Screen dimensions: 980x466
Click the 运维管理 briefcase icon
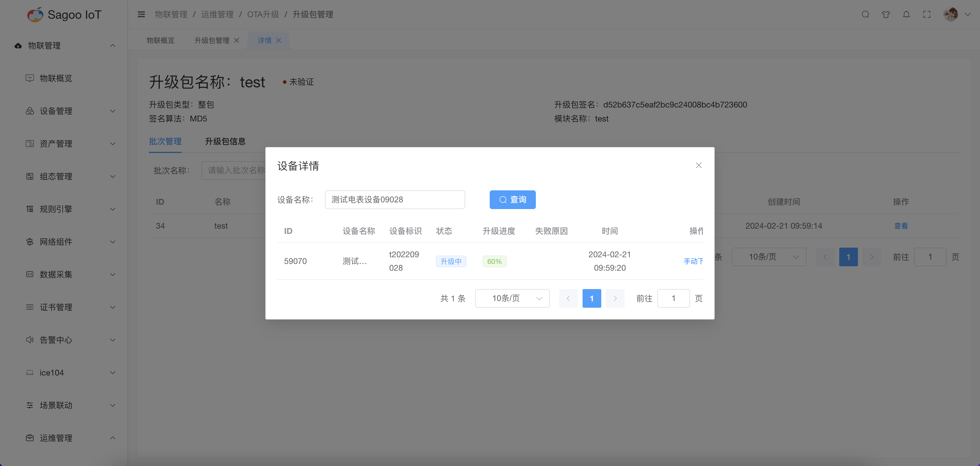coord(30,438)
